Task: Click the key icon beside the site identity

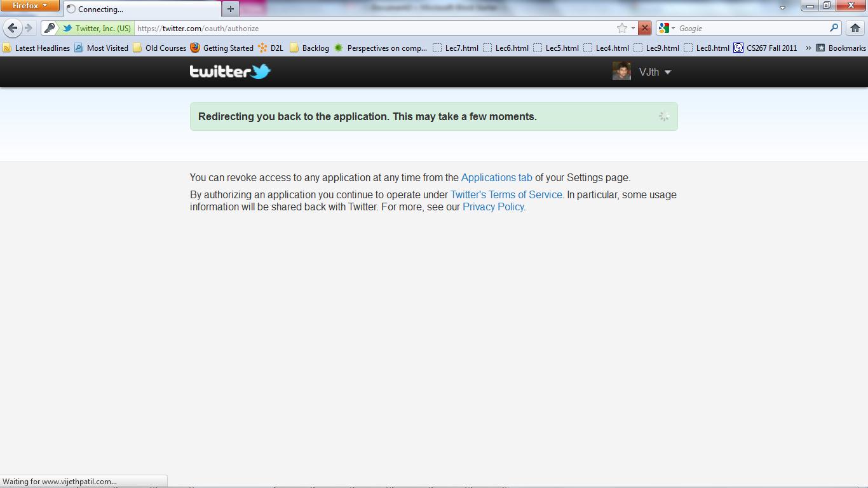Action: [50, 28]
